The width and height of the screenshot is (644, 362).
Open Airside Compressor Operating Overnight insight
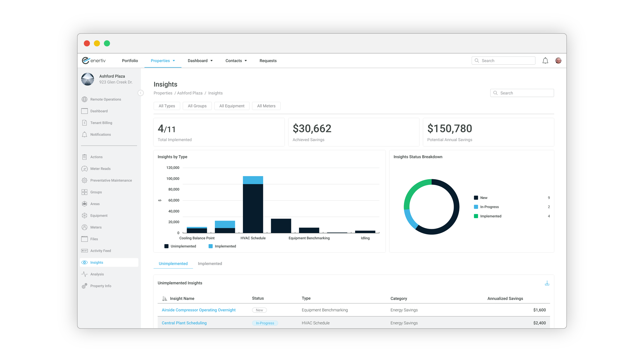click(198, 310)
